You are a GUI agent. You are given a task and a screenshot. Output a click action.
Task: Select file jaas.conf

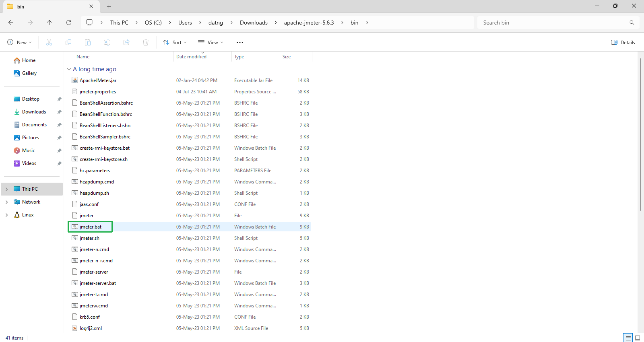click(89, 204)
